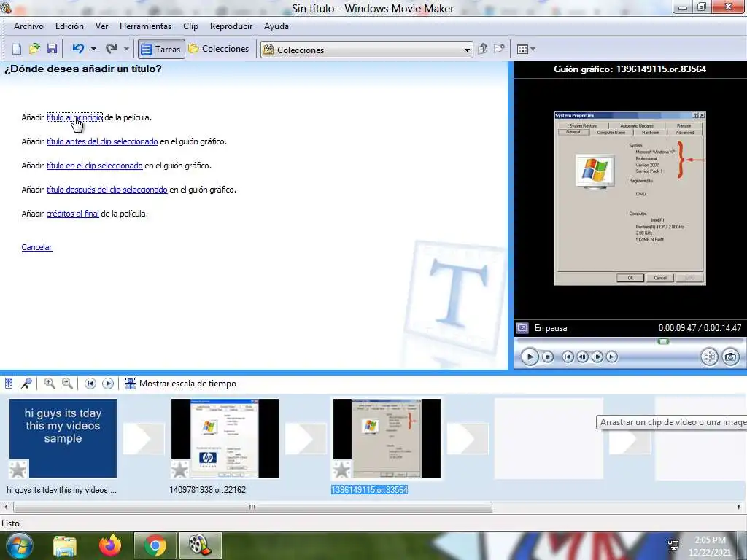The height and width of the screenshot is (560, 747).
Task: Click the effect star on clip 1409781938.or.22162
Action: [180, 470]
